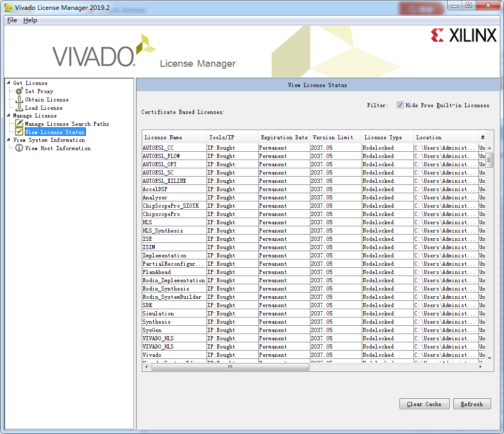Select the AUTOESL_OPT license row
Viewport: 504px width, 434px height.
(314, 164)
